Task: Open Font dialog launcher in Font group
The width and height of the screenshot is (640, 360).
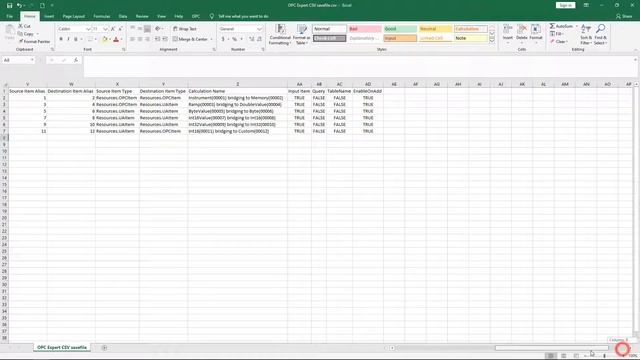Action: pos(124,49)
